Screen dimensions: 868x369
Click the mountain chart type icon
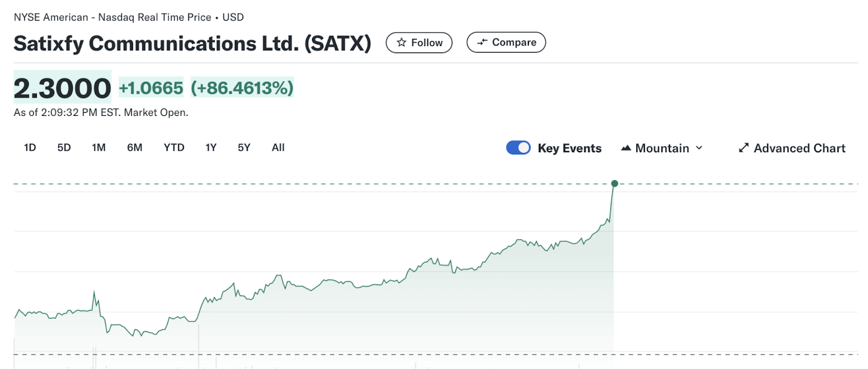coord(626,148)
